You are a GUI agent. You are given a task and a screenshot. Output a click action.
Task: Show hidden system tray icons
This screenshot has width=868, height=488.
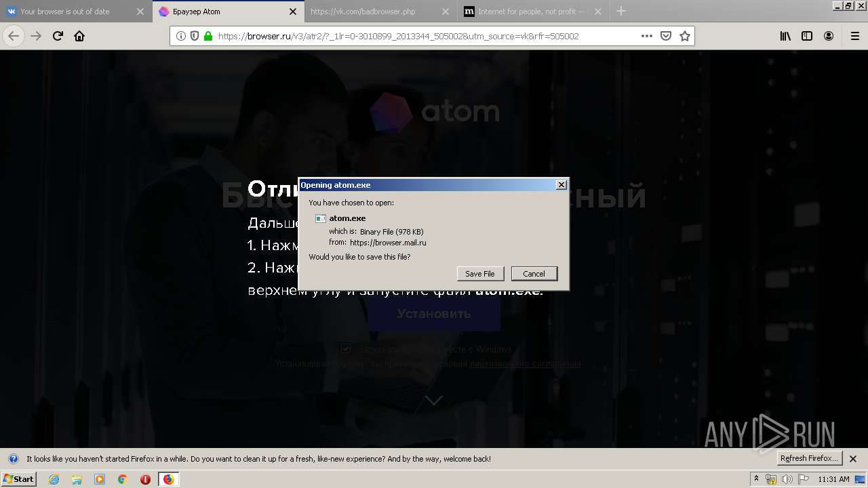(x=757, y=479)
